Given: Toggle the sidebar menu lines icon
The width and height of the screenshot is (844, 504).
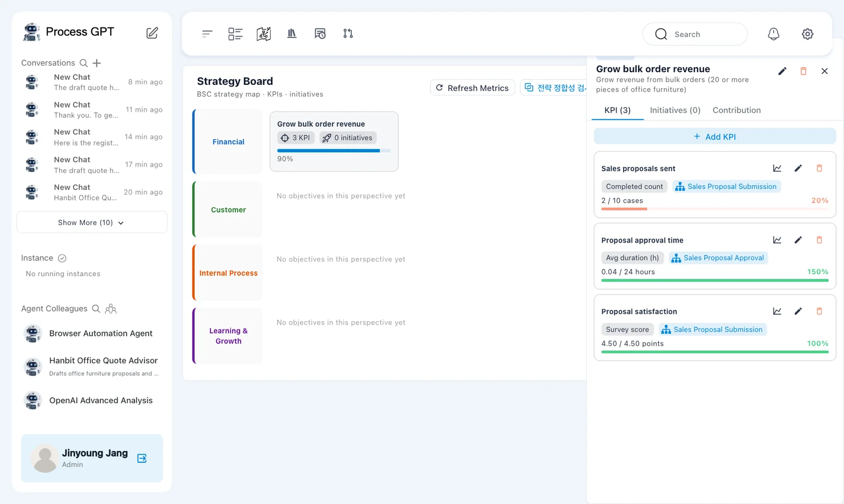Looking at the screenshot, I should 207,34.
